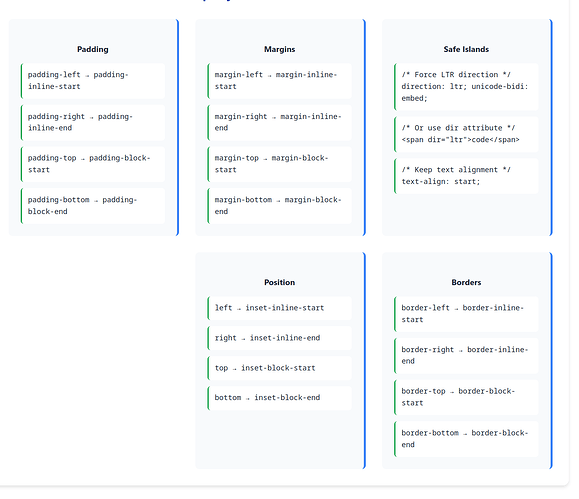Click the Margins card heading
Screen dimensions: 579x499
(x=280, y=49)
